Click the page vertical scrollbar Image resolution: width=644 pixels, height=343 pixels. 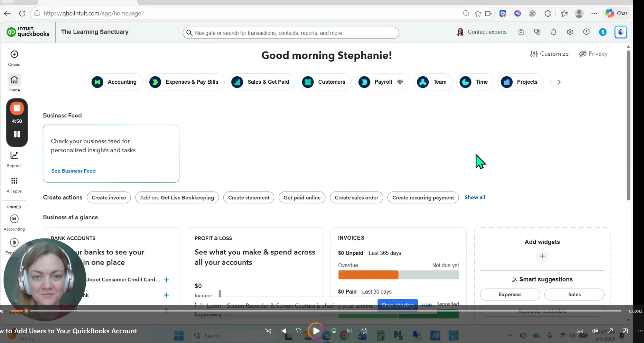tap(628, 125)
